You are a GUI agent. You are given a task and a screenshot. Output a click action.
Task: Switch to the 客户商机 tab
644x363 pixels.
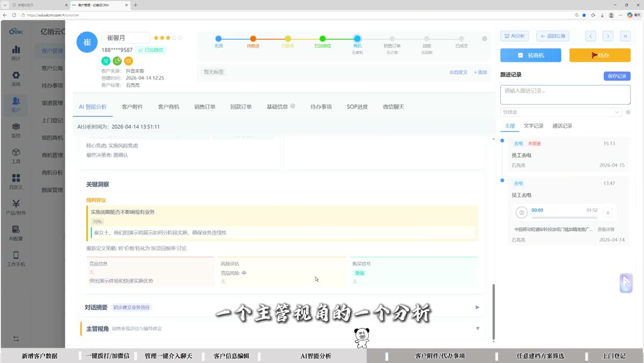(169, 107)
